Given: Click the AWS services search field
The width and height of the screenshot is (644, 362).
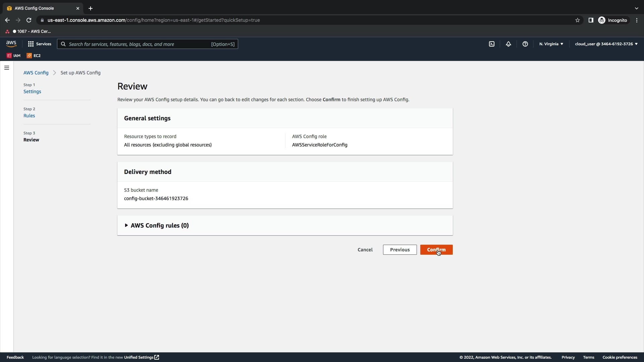Looking at the screenshot, I should (148, 44).
